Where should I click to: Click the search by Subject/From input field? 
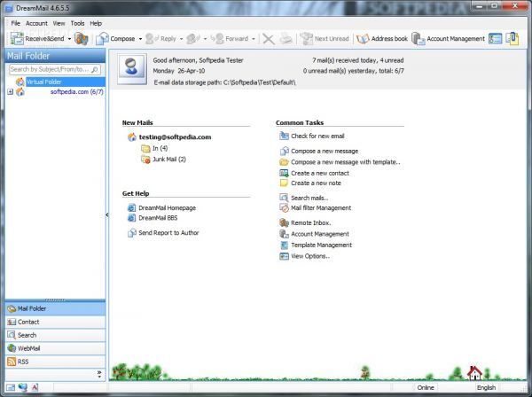coord(49,68)
